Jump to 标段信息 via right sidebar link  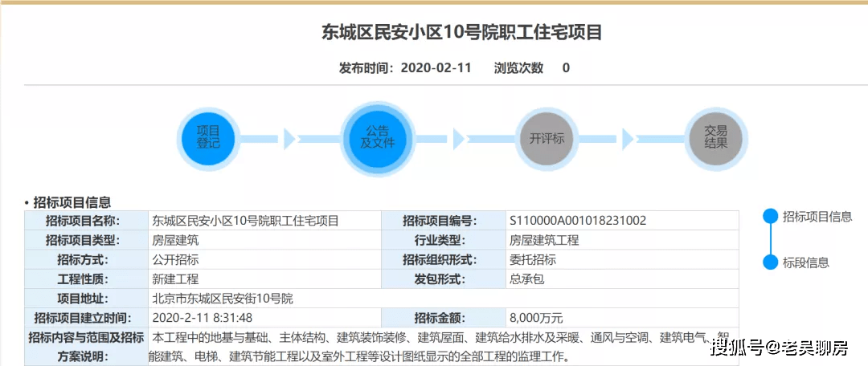click(x=806, y=262)
